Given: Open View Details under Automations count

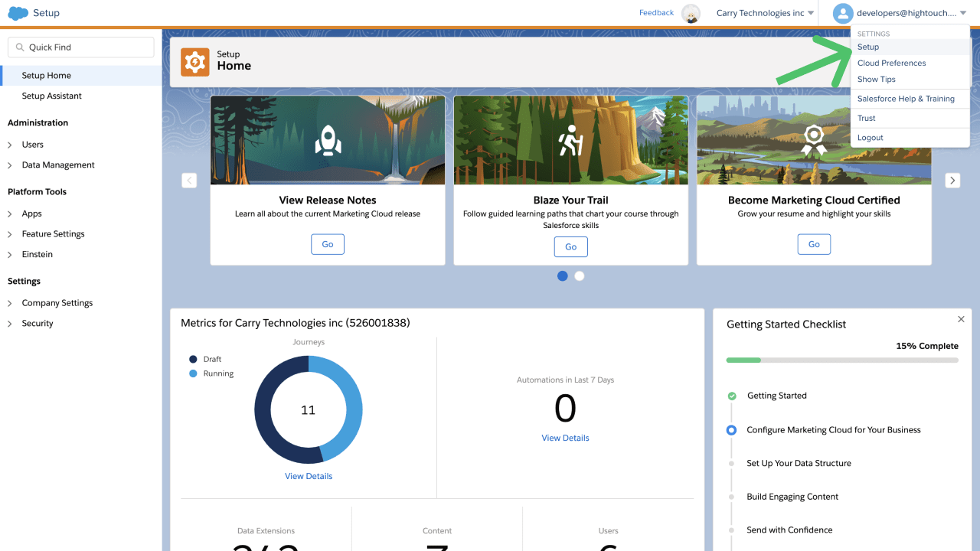Looking at the screenshot, I should click(566, 438).
